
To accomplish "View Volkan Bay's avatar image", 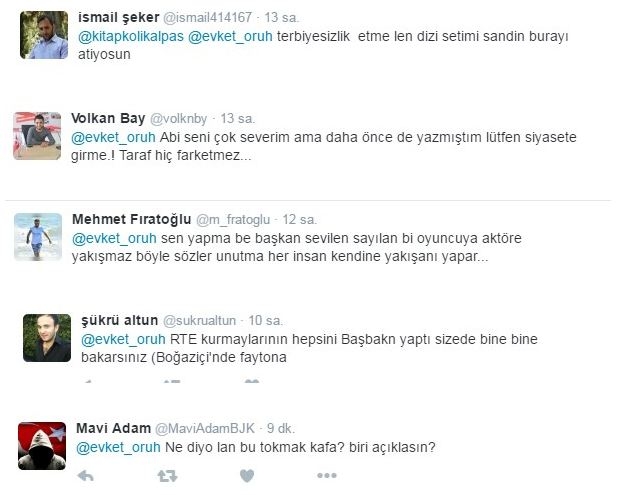I will tap(37, 136).
